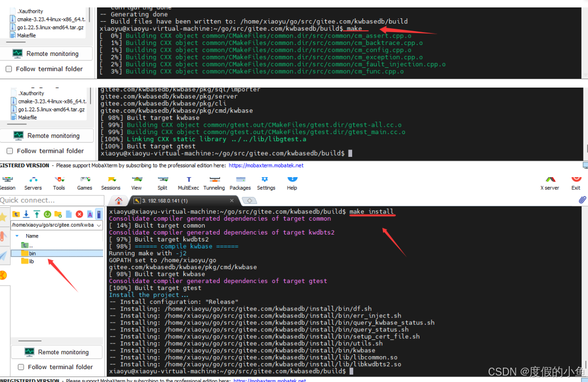Open the mobaxterm.mobatek.net link
588x382 pixels.
click(266, 166)
